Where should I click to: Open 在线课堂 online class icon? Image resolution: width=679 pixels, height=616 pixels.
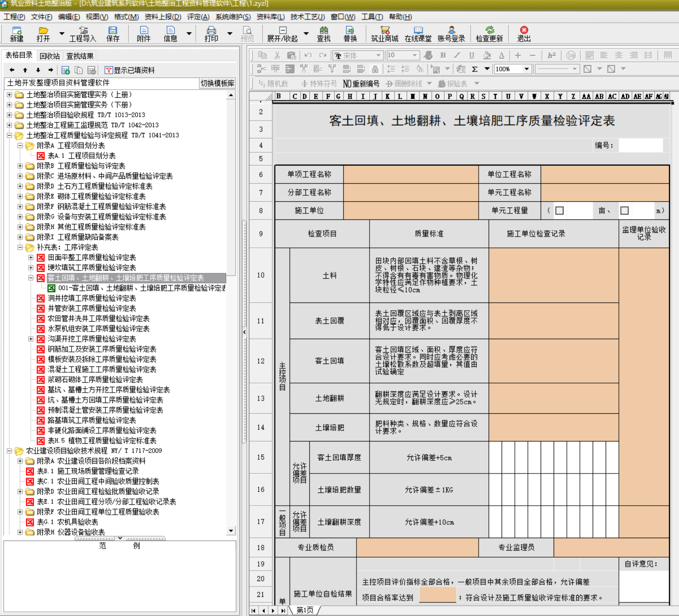[x=418, y=34]
